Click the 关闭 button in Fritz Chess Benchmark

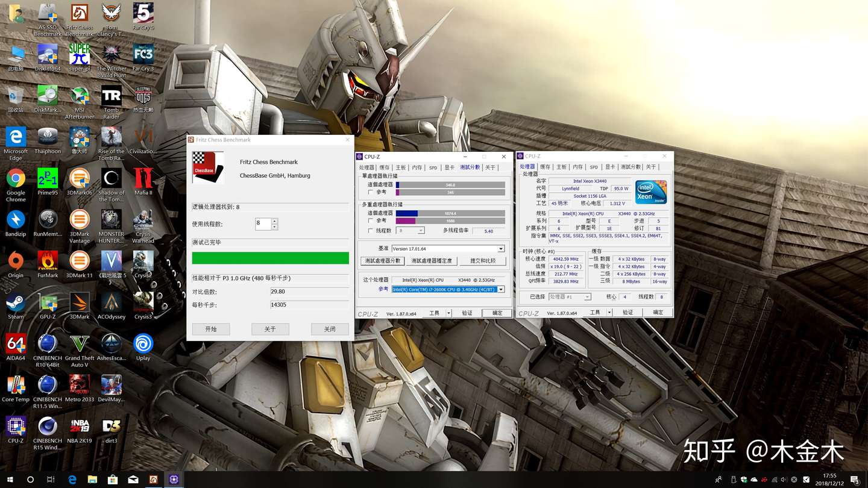coord(330,329)
